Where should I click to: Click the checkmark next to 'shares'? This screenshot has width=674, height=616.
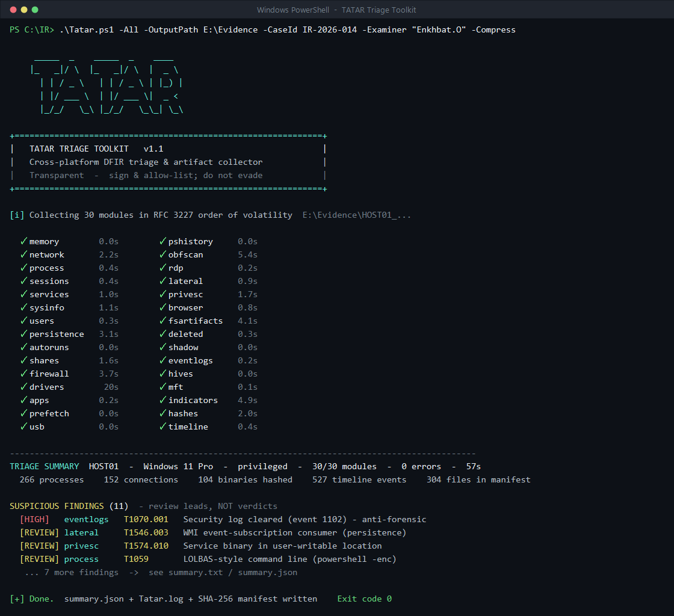pyautogui.click(x=23, y=360)
